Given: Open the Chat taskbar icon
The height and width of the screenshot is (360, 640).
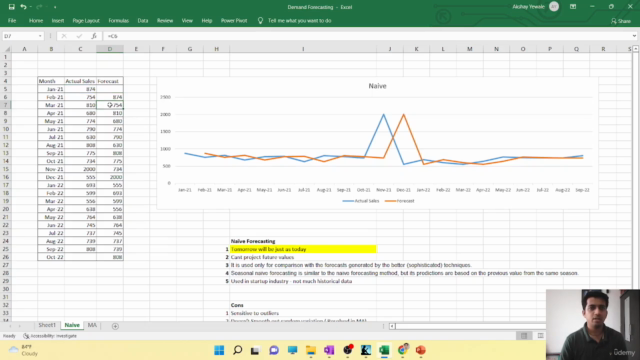Looking at the screenshot, I should pyautogui.click(x=274, y=350).
